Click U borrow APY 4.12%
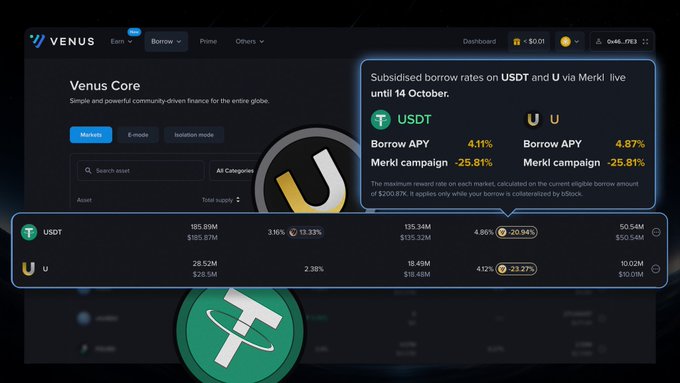The image size is (680, 383). pos(485,269)
